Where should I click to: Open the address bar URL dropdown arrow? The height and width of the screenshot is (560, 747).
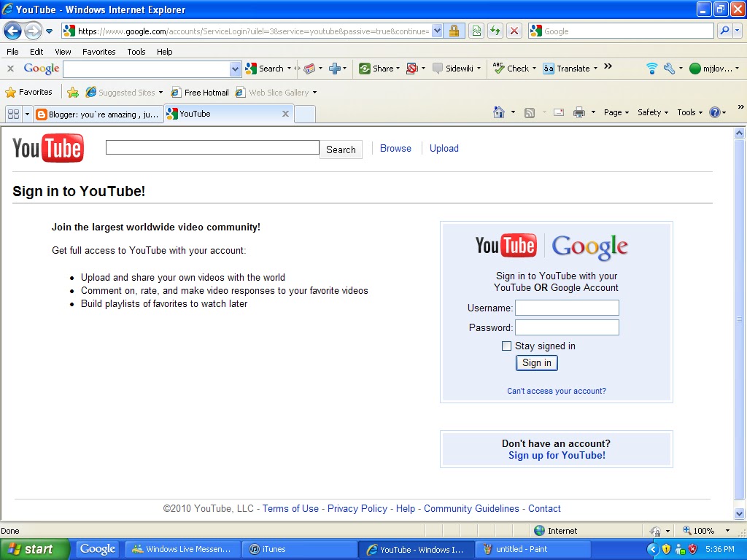pos(437,31)
